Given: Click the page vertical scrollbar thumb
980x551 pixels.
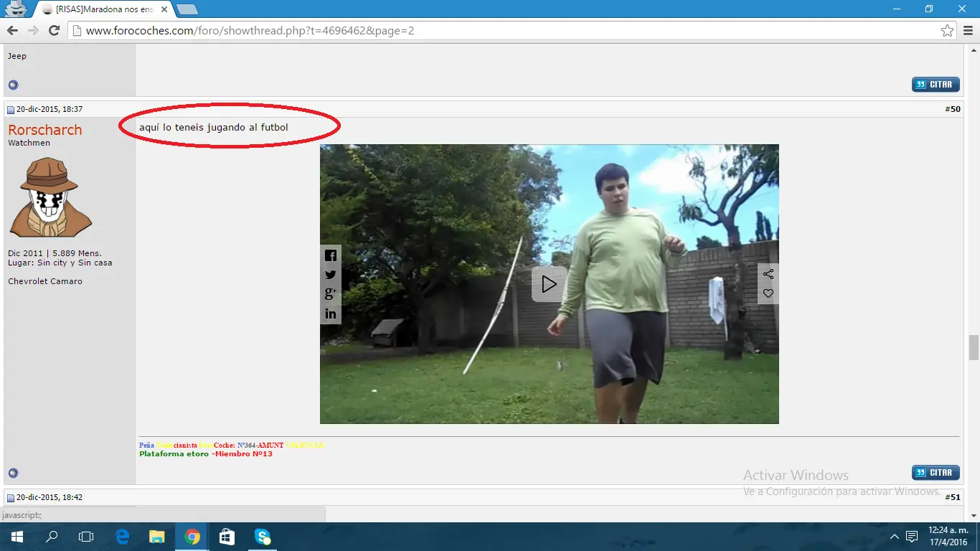Looking at the screenshot, I should click(x=974, y=347).
